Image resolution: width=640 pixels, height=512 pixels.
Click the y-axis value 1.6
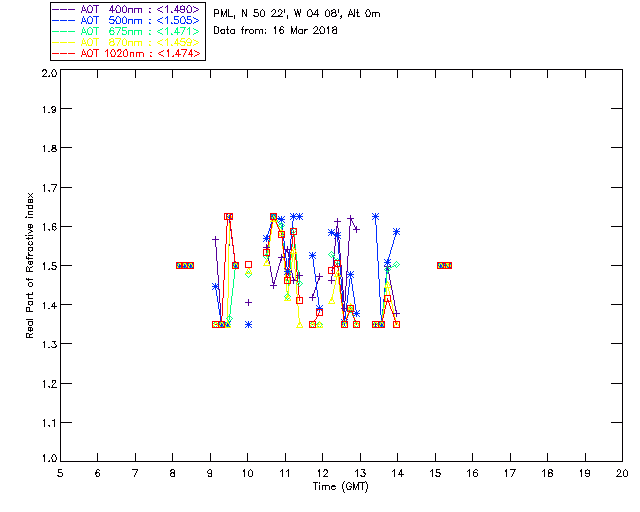49,227
